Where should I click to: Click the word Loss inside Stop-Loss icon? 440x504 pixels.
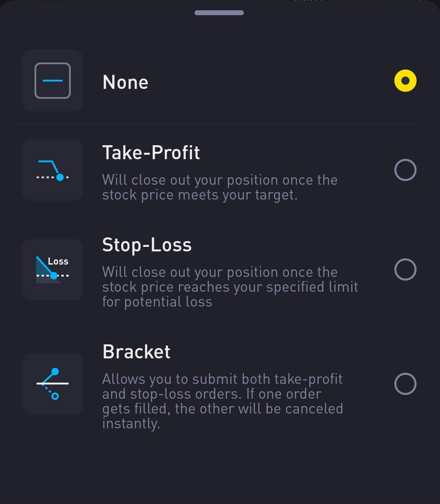(x=58, y=261)
